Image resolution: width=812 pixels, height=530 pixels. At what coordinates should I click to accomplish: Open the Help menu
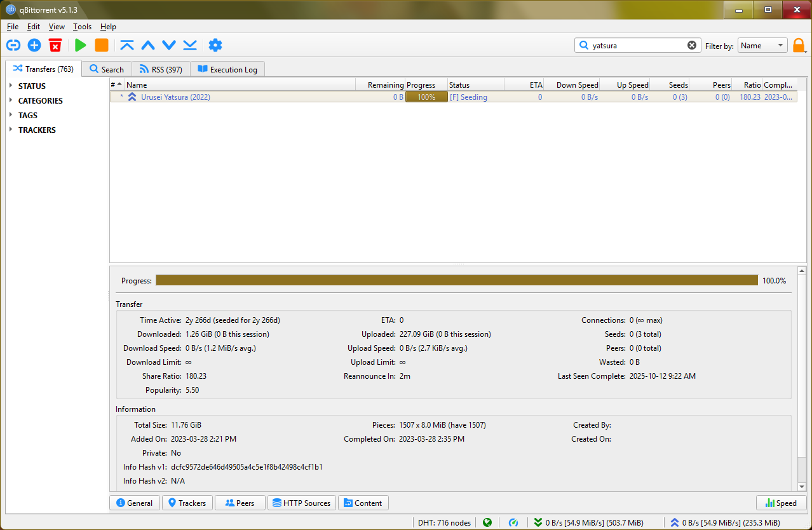click(108, 27)
